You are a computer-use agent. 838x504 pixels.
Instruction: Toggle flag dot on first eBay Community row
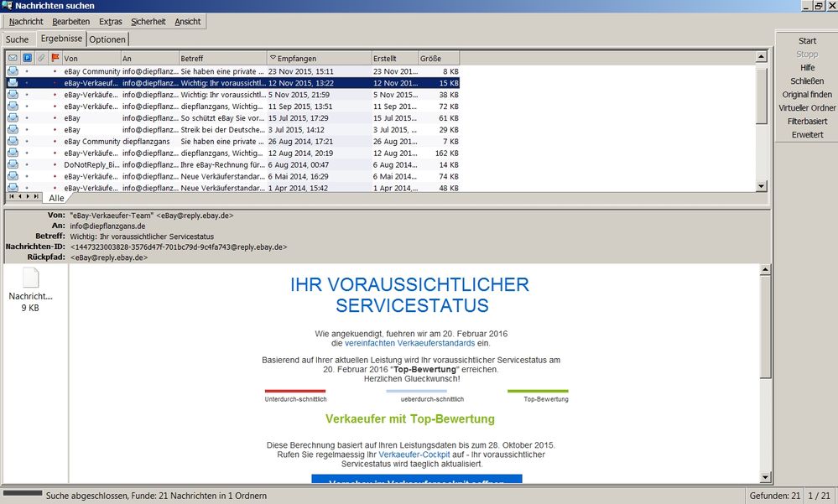click(55, 71)
